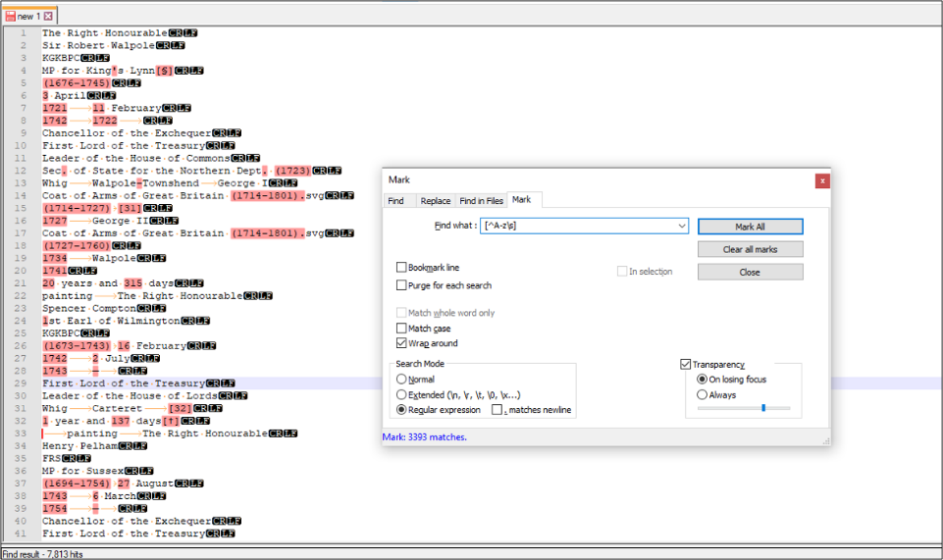Screen dimensions: 943x560
Task: Click line number 29 in the margin
Action: coord(21,383)
